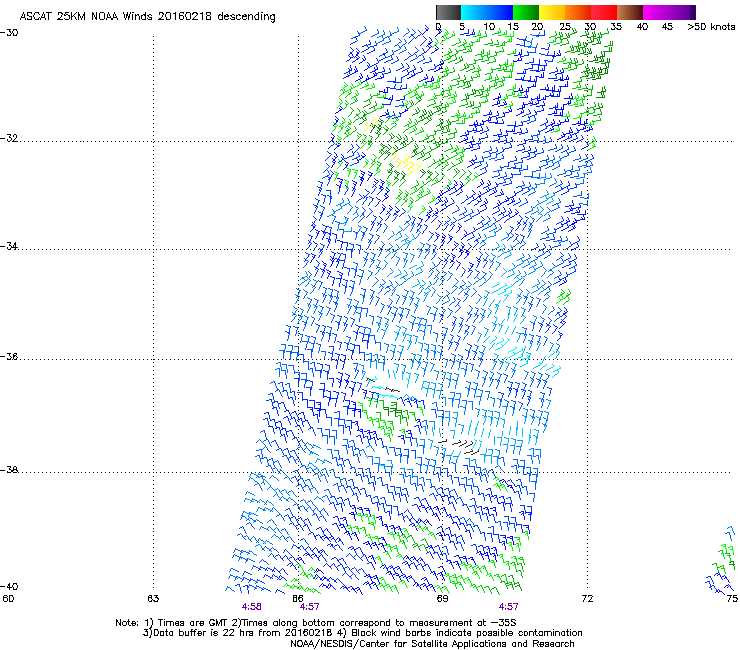Click the longitude label 69
740x650 pixels.
click(x=442, y=599)
